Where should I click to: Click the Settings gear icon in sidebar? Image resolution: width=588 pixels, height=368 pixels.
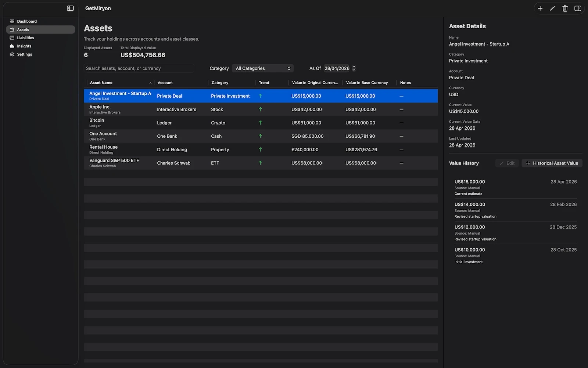click(x=12, y=54)
